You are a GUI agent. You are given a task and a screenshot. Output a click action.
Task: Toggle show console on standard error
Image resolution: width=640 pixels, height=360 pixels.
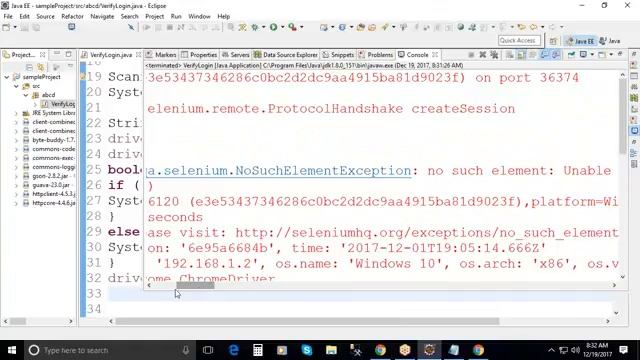(x=556, y=55)
